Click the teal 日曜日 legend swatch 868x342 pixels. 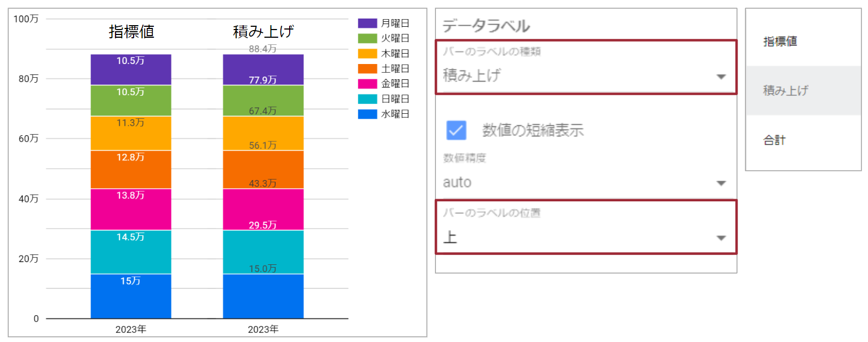(367, 99)
